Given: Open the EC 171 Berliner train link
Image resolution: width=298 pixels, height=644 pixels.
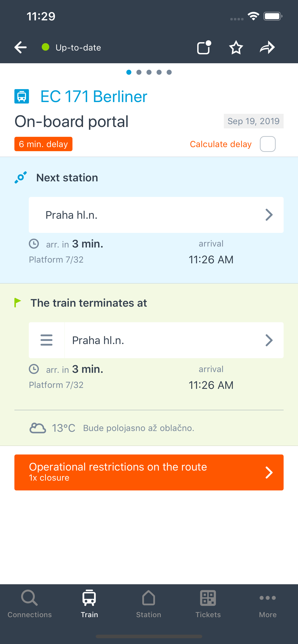Looking at the screenshot, I should click(x=94, y=97).
